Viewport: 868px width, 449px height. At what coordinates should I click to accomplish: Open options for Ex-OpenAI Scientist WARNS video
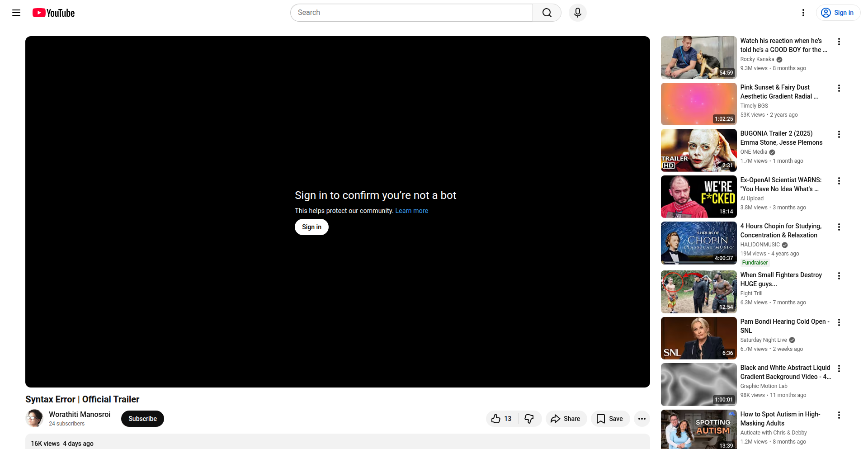coord(839,181)
